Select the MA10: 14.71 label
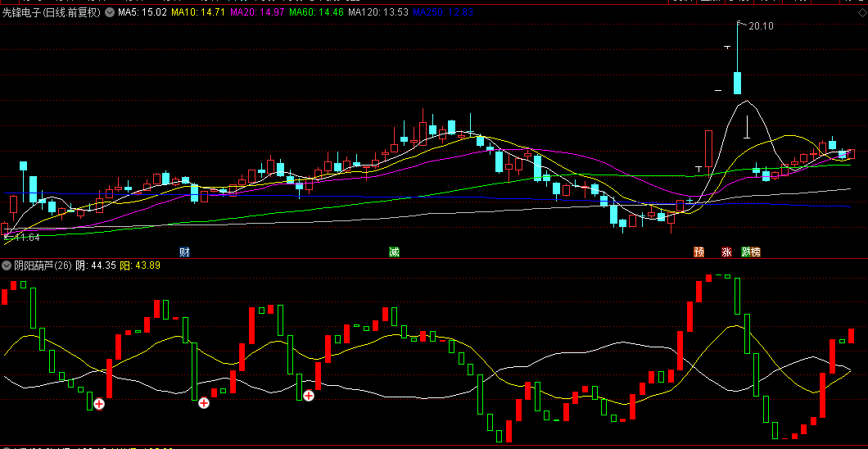 198,11
